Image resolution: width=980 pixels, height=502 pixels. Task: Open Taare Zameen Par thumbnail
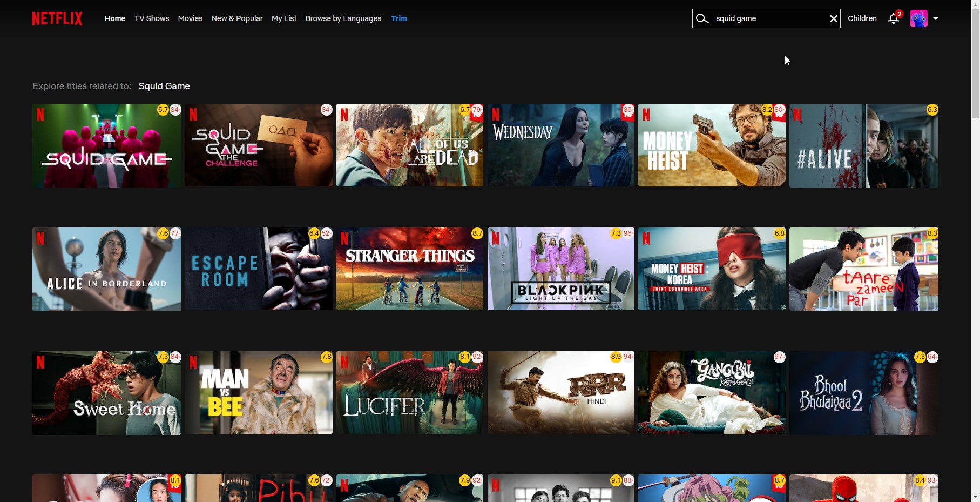[864, 269]
